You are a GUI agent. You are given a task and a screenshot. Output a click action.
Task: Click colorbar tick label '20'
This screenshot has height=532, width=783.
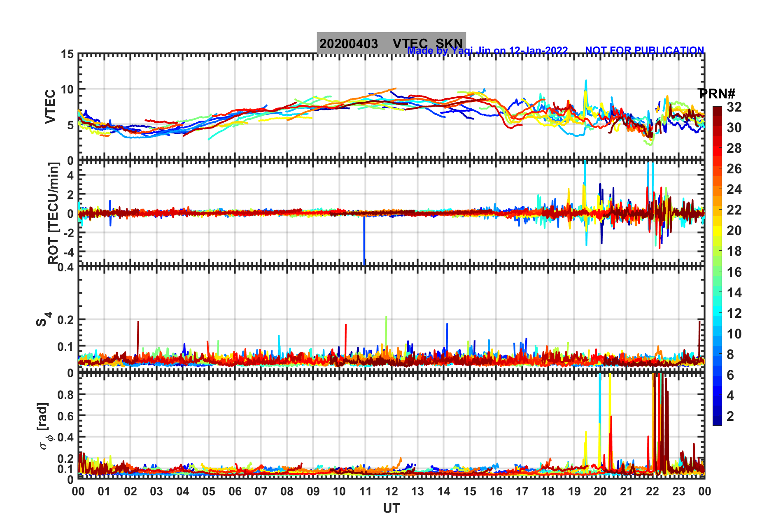point(734,231)
